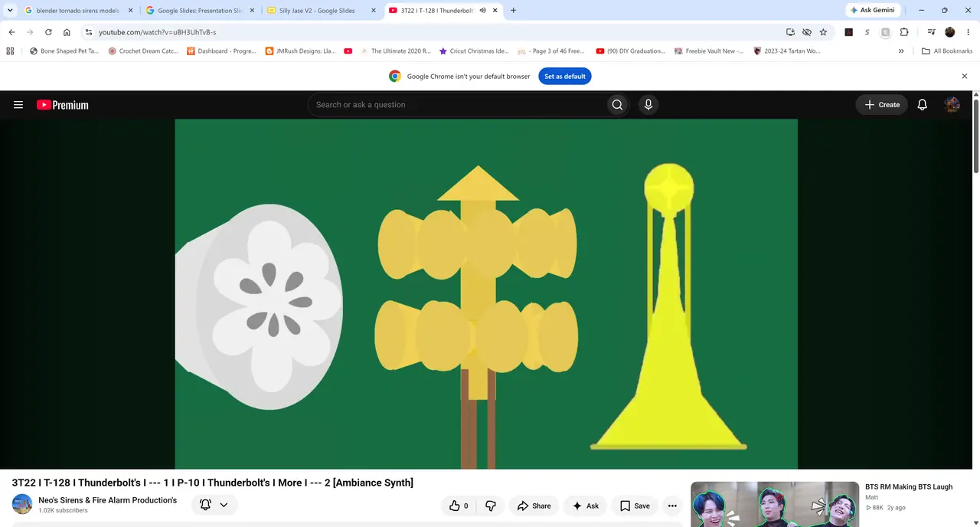Viewport: 980px width, 527px height.
Task: Bookmark this page with the star icon
Action: (x=823, y=32)
